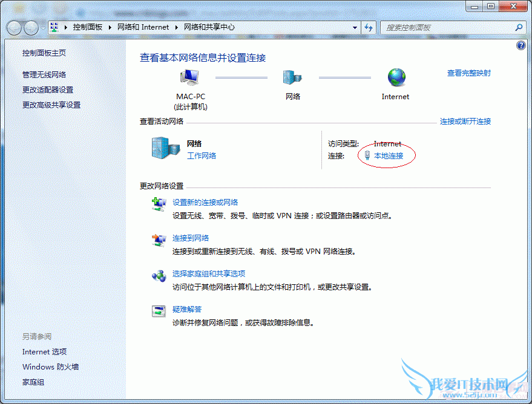Screen dimensions: 532x404
Task: Click the back navigation arrow
Action: pos(13,27)
